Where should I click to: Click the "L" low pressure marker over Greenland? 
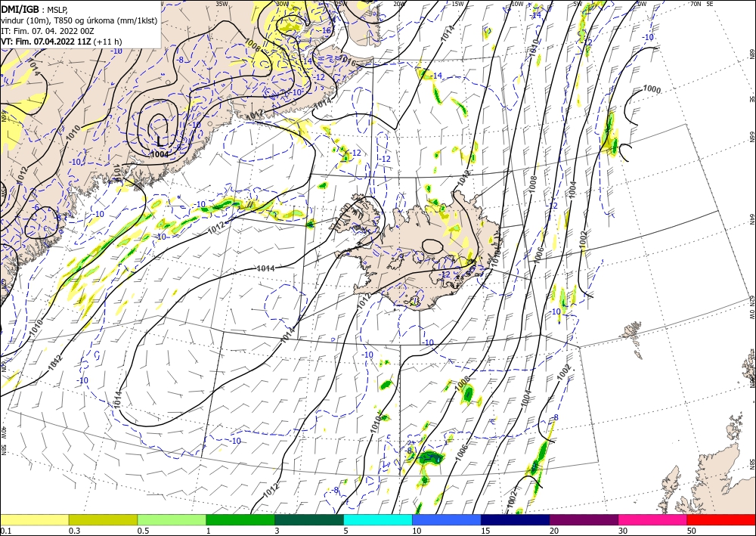[160, 141]
